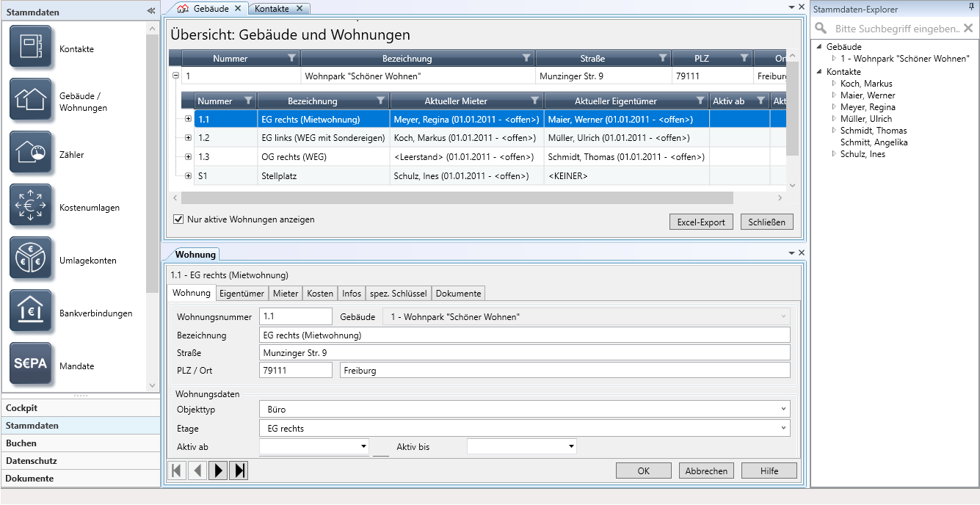Screen dimensions: 980x505
Task: Open the Umlagekonten icon
Action: [30, 258]
